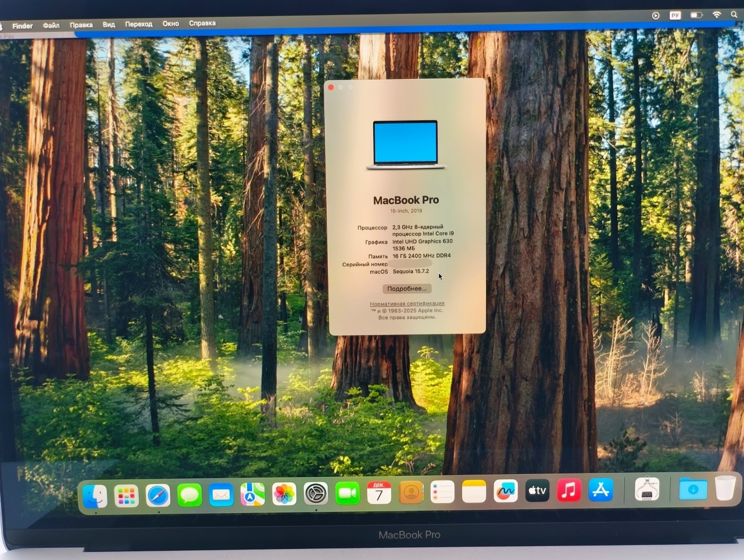744x560 pixels.
Task: Switch input source via РУ indicator
Action: pyautogui.click(x=675, y=16)
